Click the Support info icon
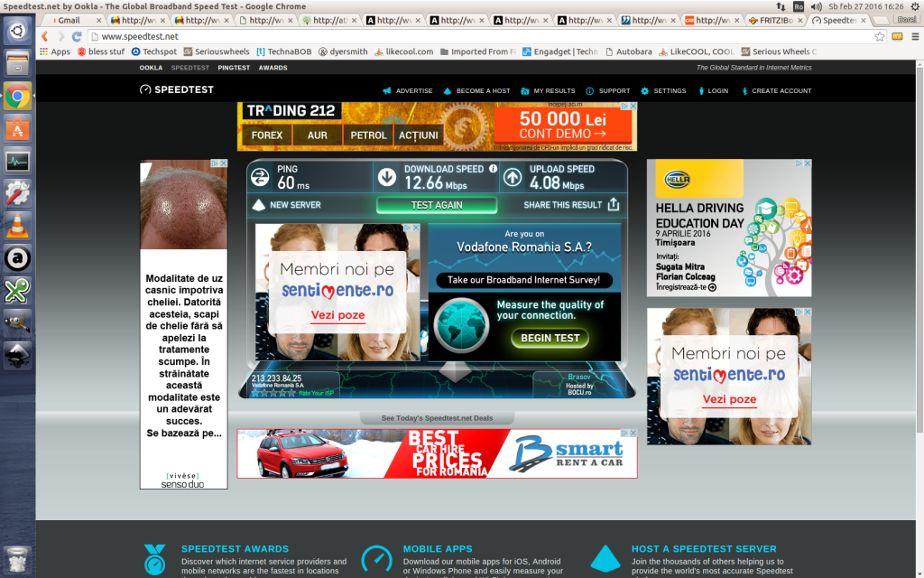The image size is (924, 578). (590, 90)
